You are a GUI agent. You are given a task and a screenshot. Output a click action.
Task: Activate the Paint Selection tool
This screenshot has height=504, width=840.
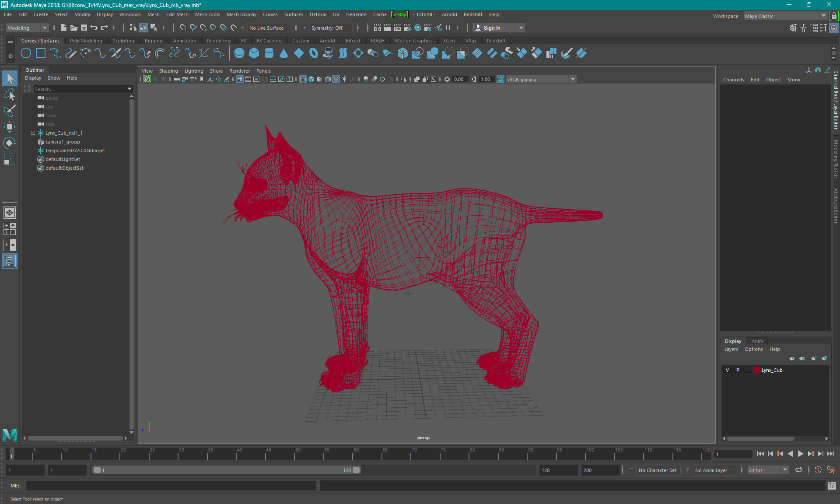10,111
